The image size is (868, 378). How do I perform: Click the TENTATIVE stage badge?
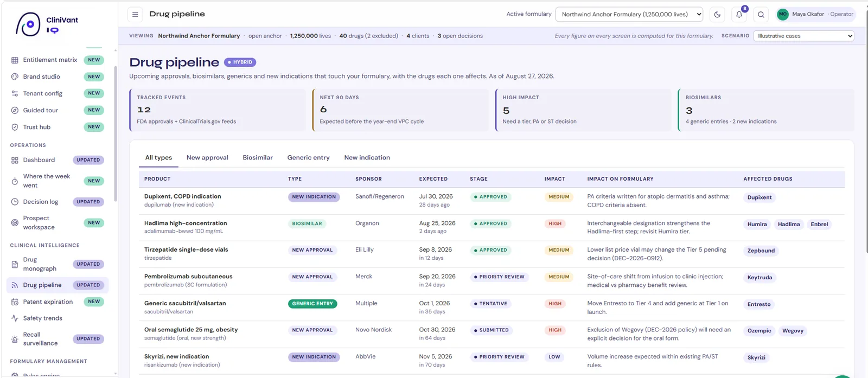[x=490, y=304]
